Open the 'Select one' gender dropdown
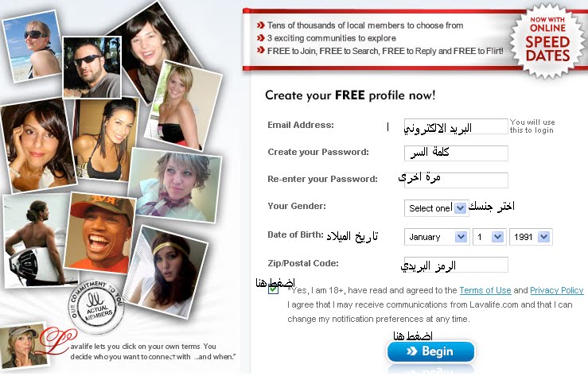 coord(436,208)
